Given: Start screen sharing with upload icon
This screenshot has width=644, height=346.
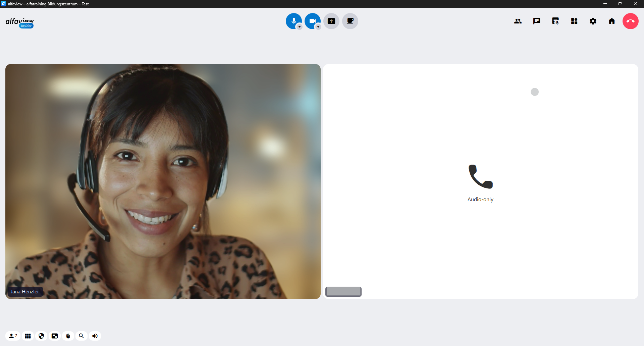Looking at the screenshot, I should [331, 21].
